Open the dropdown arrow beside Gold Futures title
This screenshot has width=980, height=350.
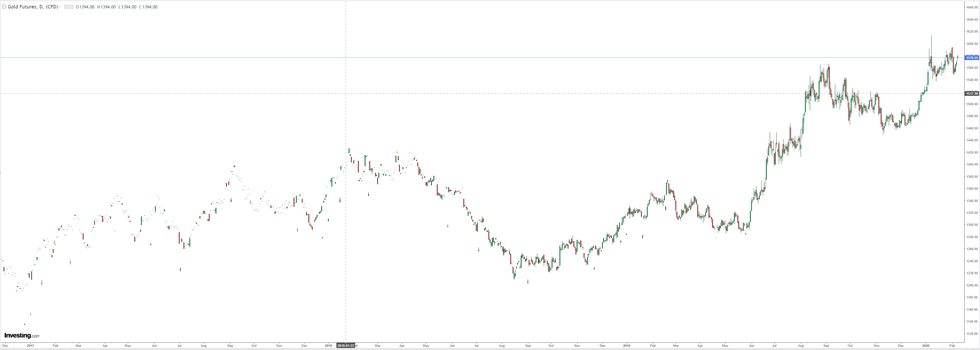click(60, 7)
